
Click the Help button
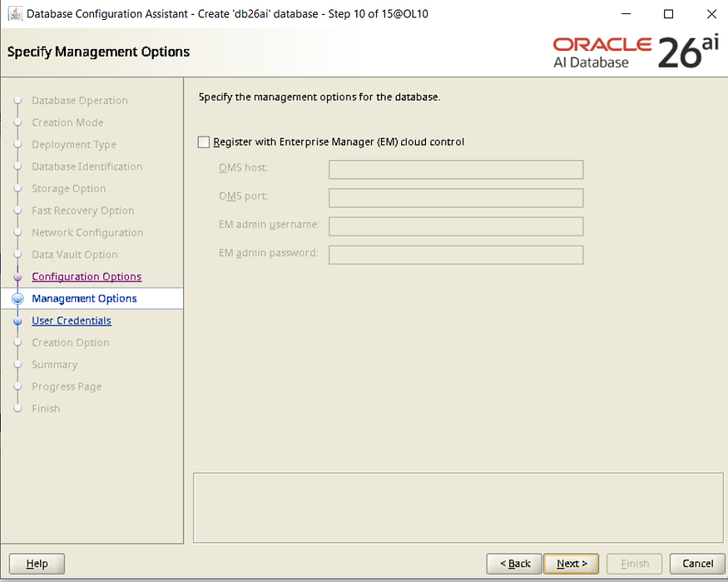pyautogui.click(x=37, y=564)
